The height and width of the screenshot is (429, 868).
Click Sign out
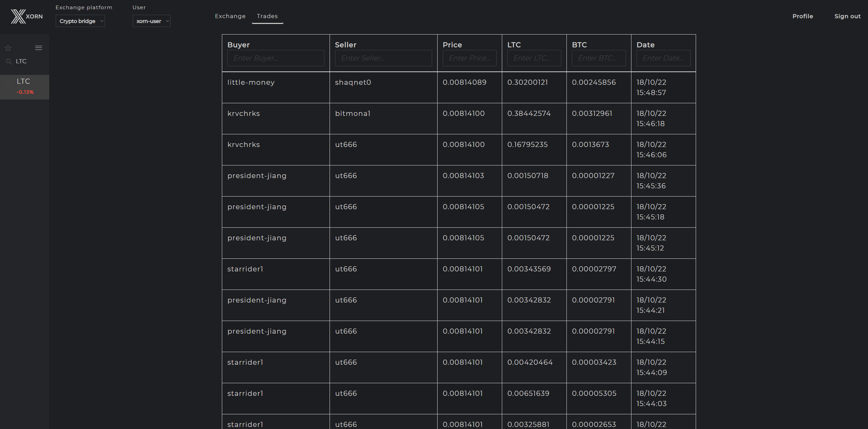(x=847, y=16)
